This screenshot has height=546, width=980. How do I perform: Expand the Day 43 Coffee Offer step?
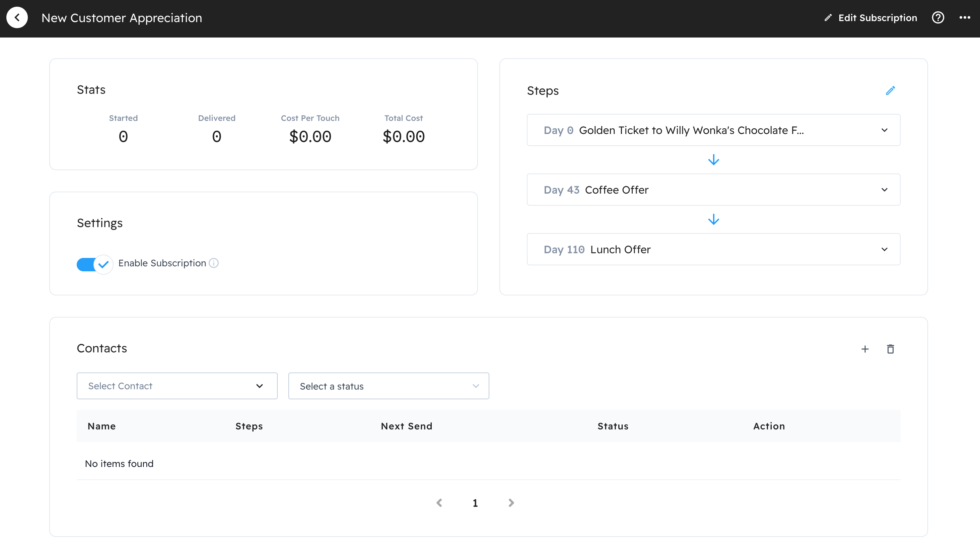coord(884,190)
